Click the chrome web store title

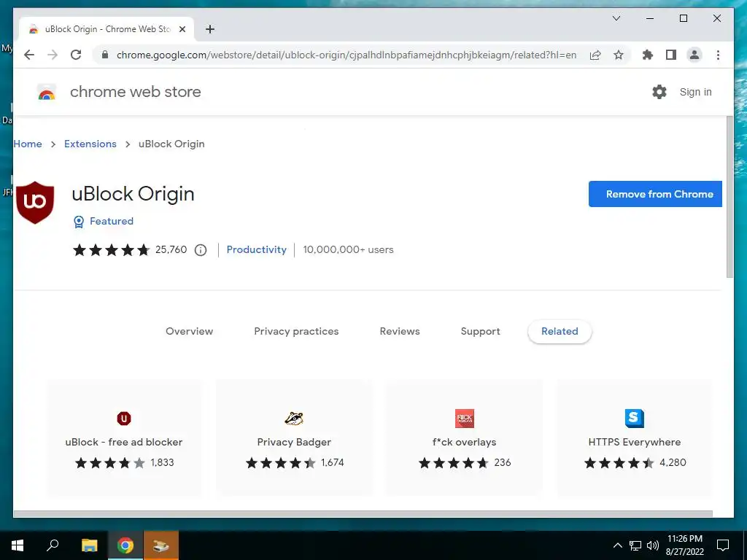(x=135, y=92)
